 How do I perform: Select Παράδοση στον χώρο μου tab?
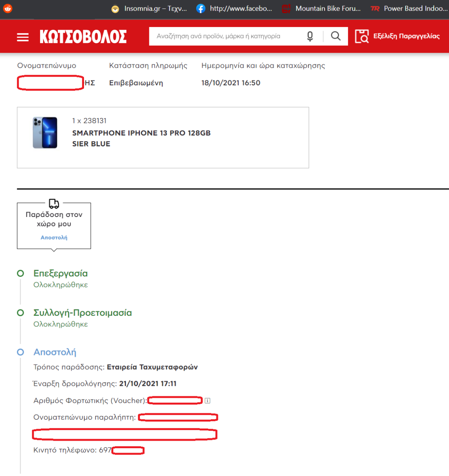(54, 226)
